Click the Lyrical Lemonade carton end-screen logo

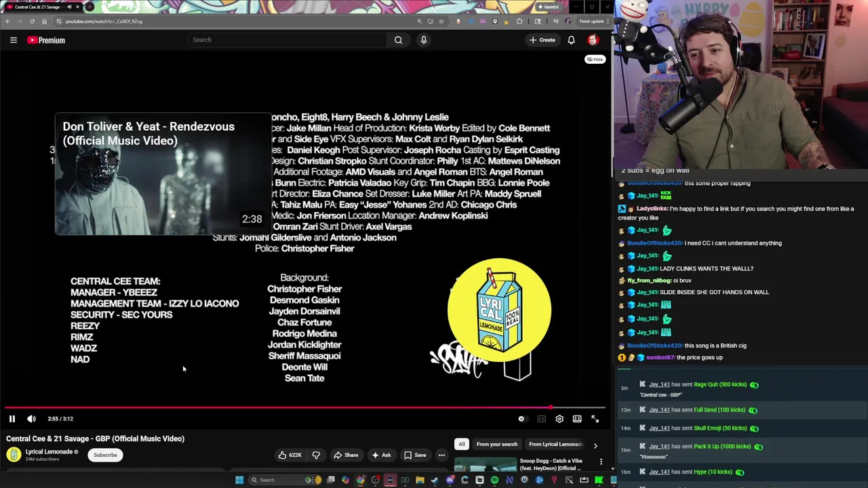pos(499,310)
